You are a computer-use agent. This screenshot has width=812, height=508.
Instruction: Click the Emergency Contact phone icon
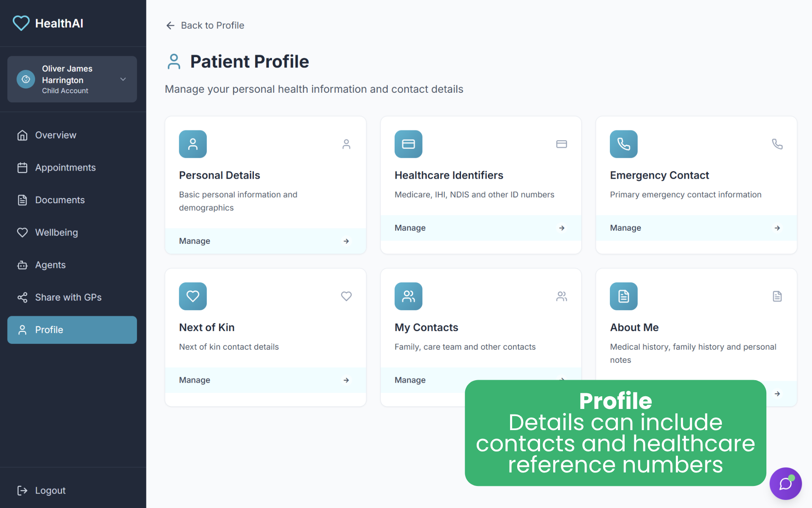click(x=623, y=144)
